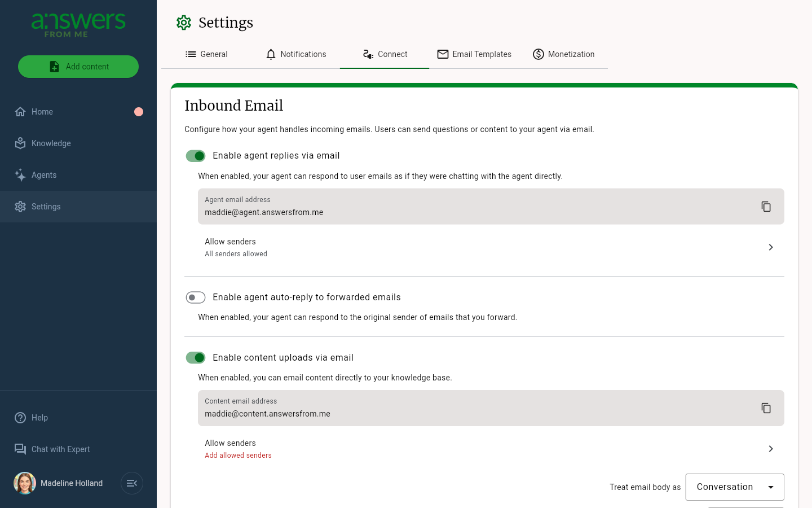Click the Chat with Expert speech-bubble icon
Screen dimensions: 812x508
(x=20, y=449)
